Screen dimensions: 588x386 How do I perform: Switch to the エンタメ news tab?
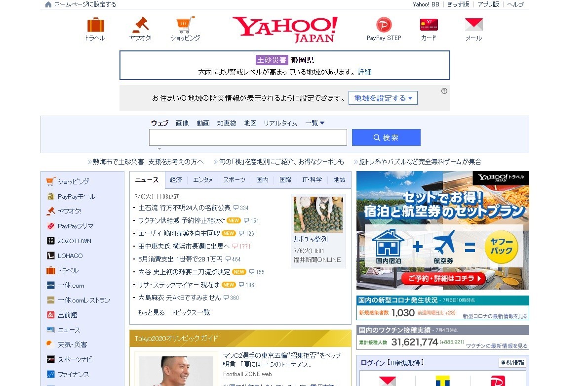tap(203, 180)
